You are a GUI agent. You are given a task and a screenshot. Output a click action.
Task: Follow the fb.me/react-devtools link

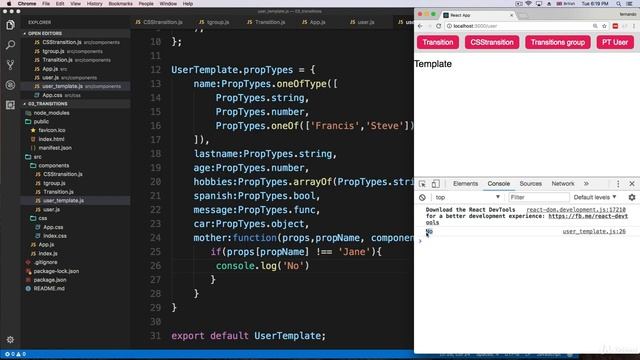pyautogui.click(x=588, y=216)
